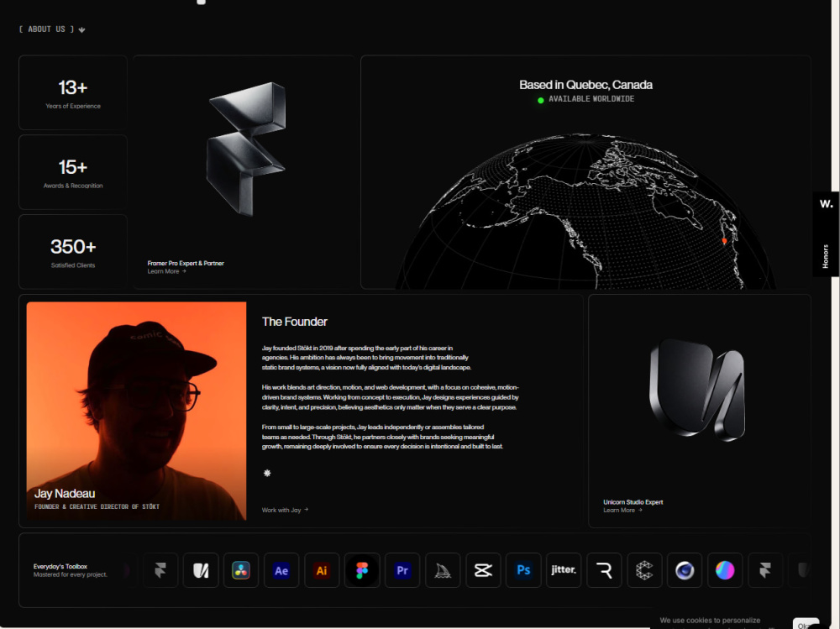Click Jay Nadeau's orange portrait photo
The image size is (840, 629).
coord(136,411)
